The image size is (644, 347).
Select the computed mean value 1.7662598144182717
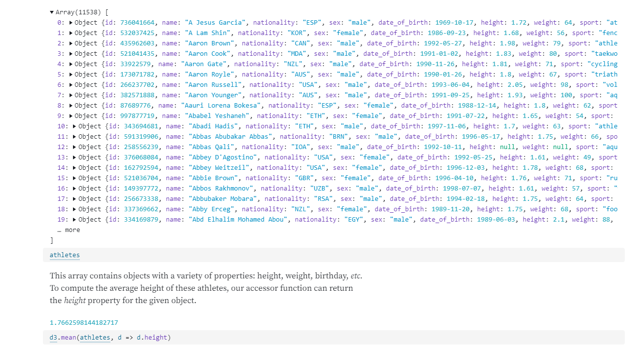tap(83, 323)
